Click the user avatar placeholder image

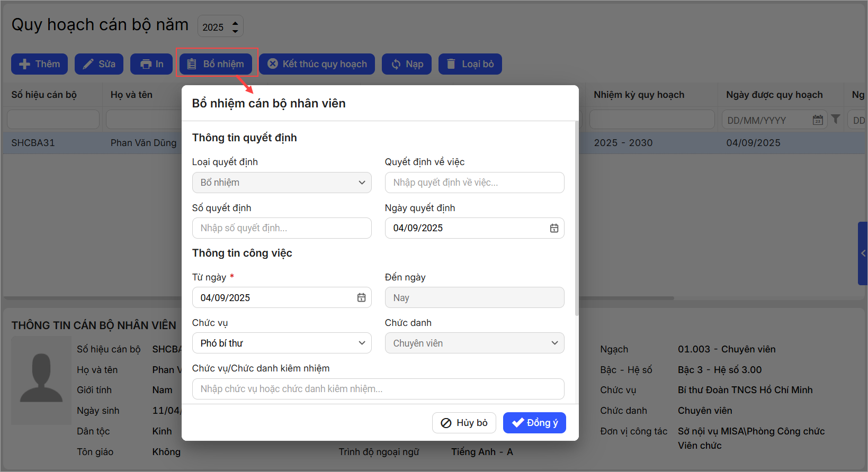(41, 380)
